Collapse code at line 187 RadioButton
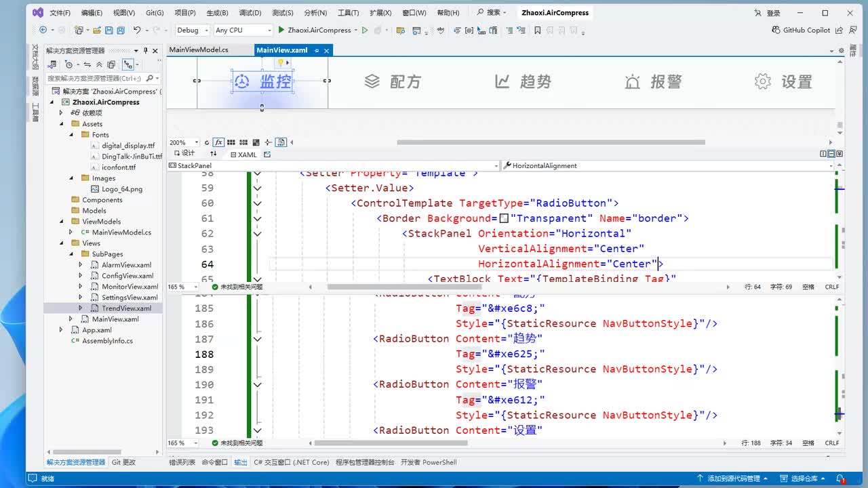Viewport: 868px width, 488px height. point(257,339)
